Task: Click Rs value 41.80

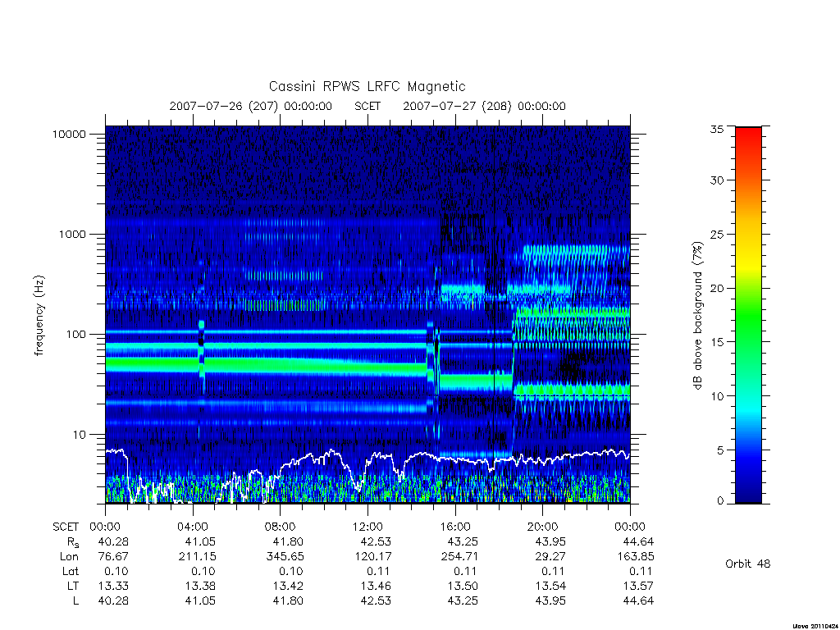Action: [x=288, y=542]
